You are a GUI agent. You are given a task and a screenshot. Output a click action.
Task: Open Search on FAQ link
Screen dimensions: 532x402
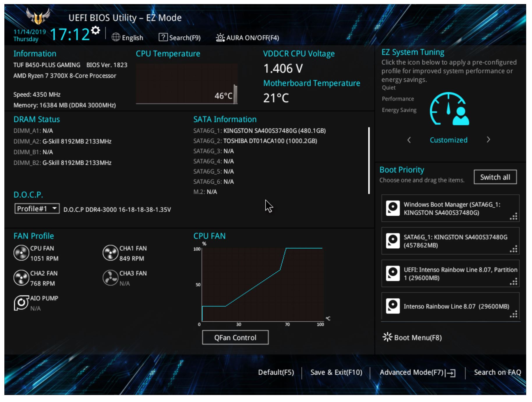pyautogui.click(x=497, y=372)
